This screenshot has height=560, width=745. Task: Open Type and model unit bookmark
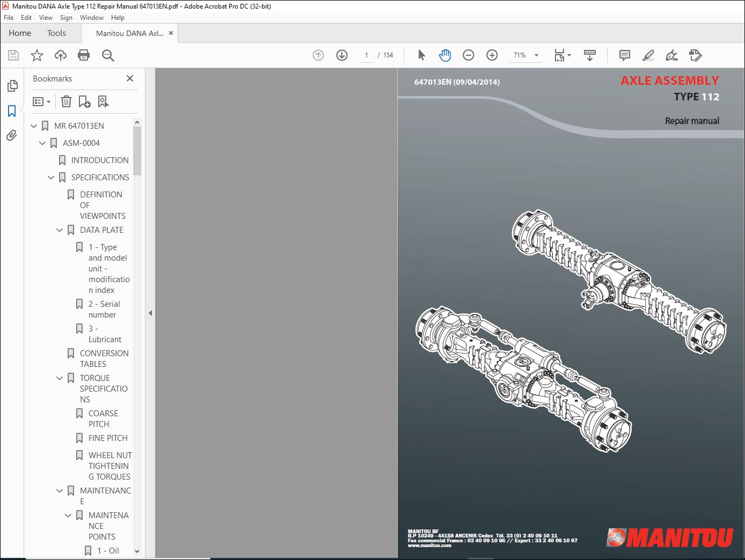pyautogui.click(x=109, y=269)
